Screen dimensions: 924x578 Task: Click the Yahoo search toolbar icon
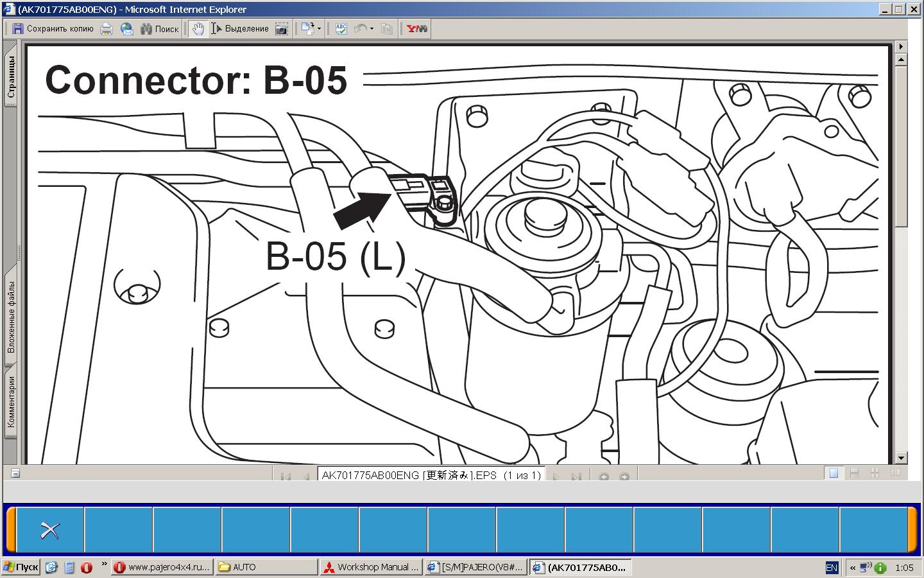coord(416,29)
